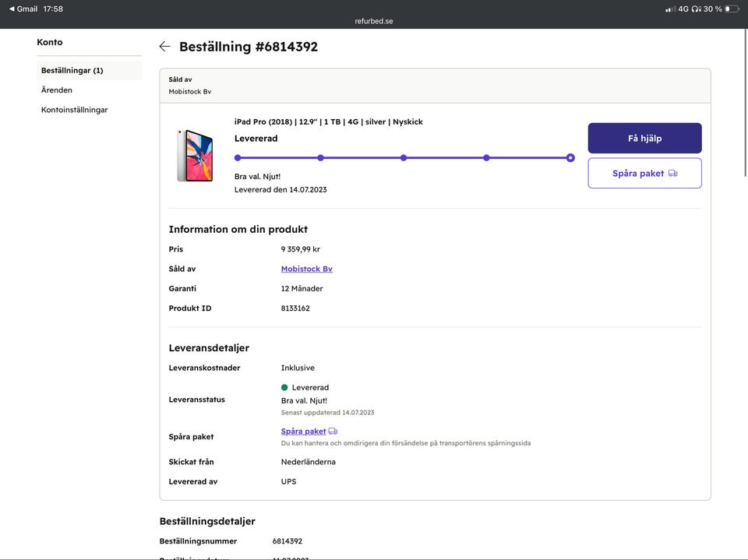
Task: Open Beställningar (1) in account sidebar
Action: (x=72, y=71)
